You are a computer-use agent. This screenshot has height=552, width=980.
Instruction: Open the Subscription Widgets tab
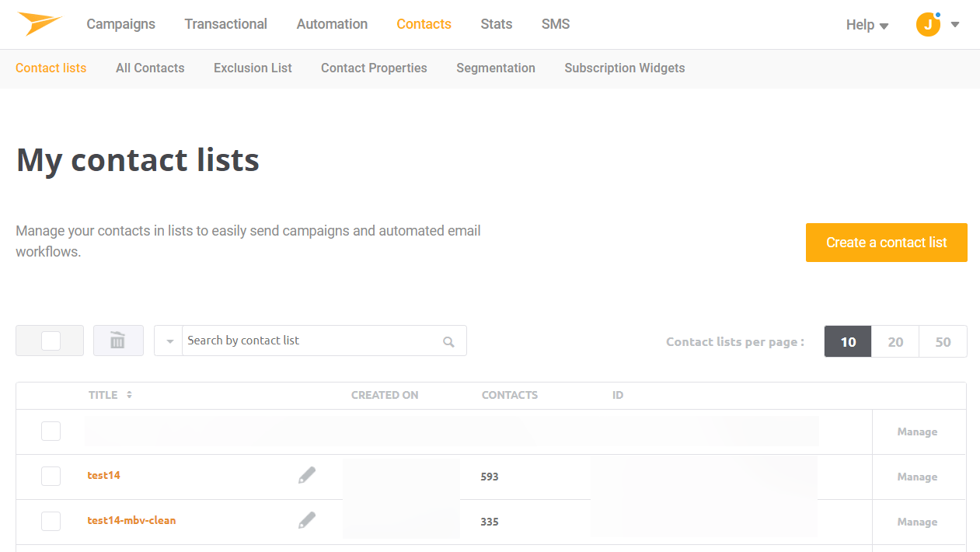(625, 68)
